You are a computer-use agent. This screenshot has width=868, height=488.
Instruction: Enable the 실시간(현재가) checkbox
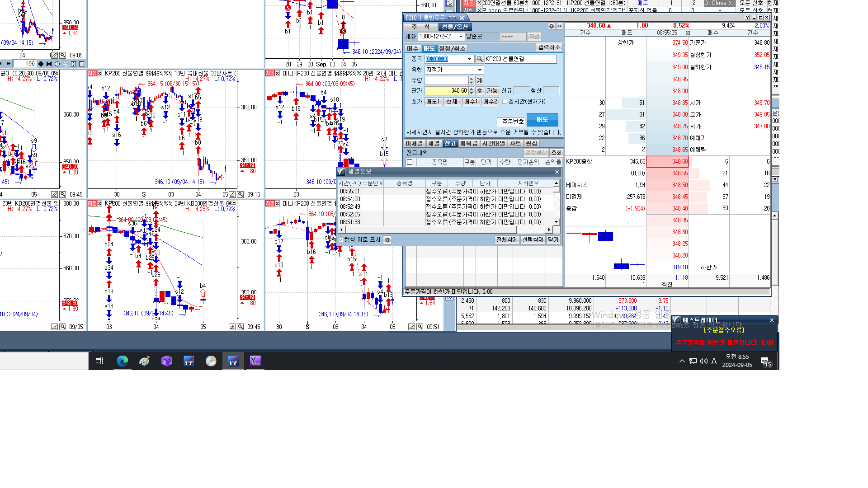click(x=505, y=102)
